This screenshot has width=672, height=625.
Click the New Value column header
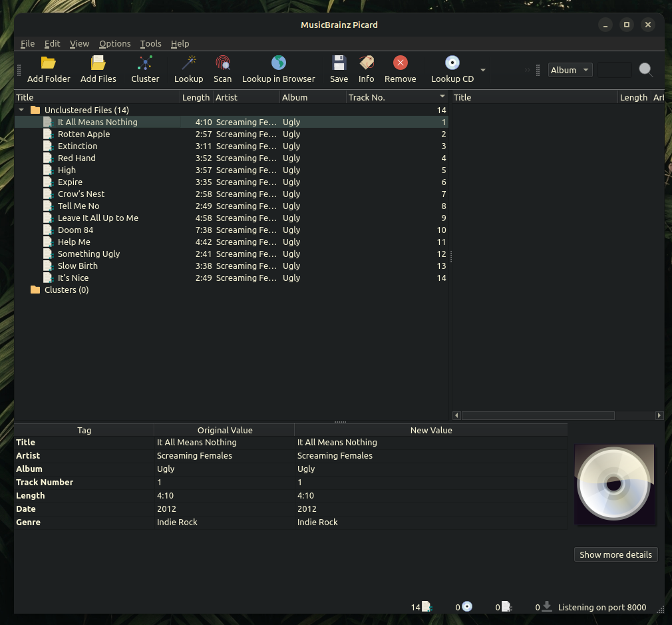431,431
